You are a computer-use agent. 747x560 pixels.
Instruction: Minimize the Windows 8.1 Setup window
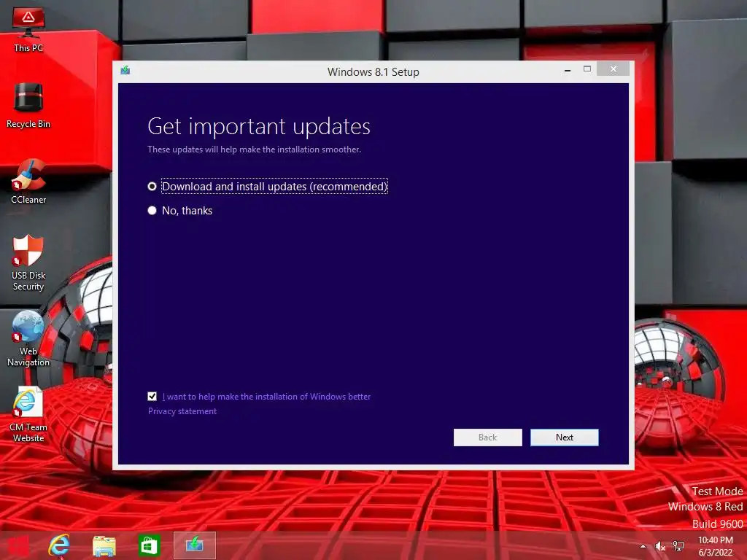point(568,69)
